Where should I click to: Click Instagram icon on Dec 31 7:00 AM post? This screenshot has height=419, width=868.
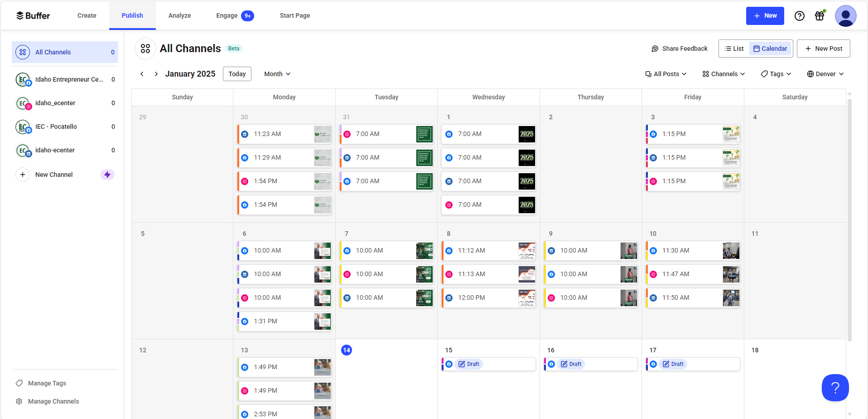tap(347, 134)
